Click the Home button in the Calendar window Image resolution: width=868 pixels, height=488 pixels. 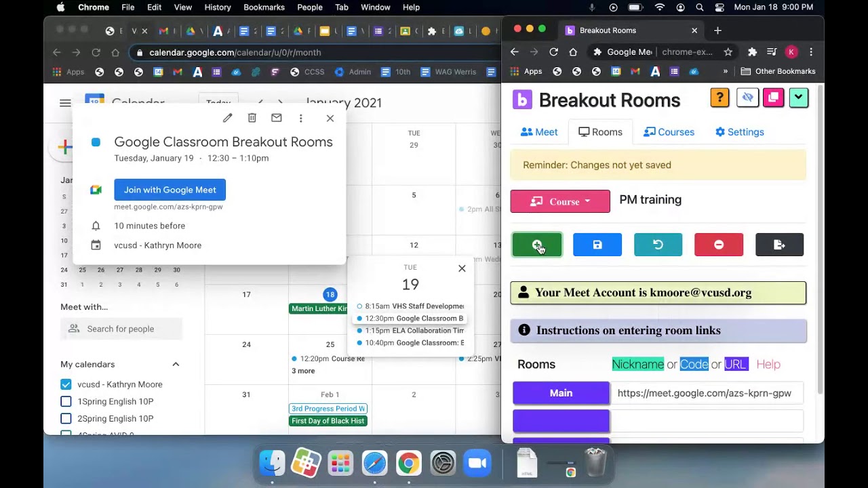point(115,52)
